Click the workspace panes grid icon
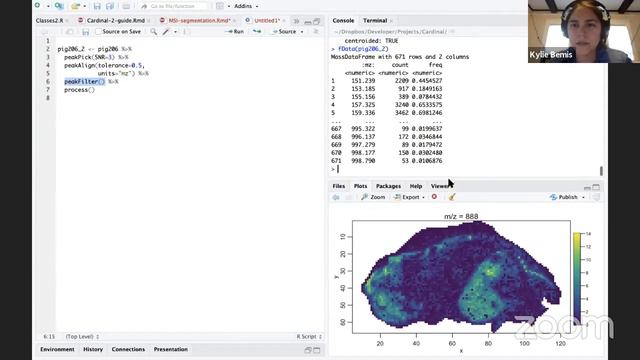 (x=220, y=6)
